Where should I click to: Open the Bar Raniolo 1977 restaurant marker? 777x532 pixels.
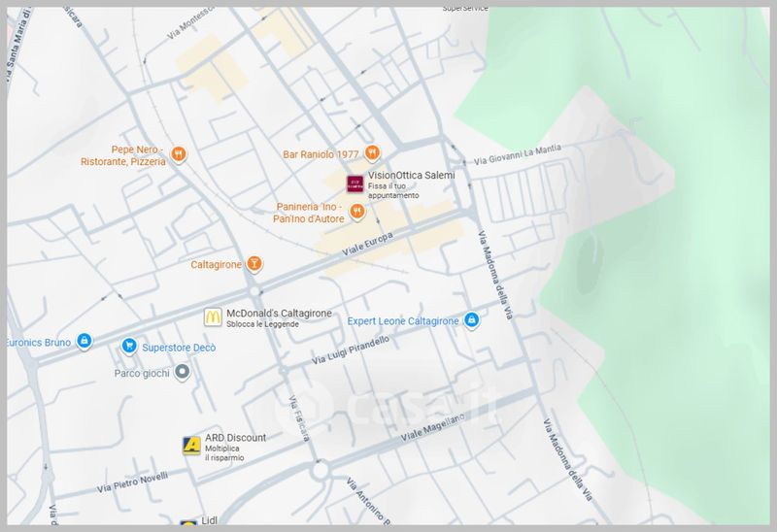coord(373,152)
